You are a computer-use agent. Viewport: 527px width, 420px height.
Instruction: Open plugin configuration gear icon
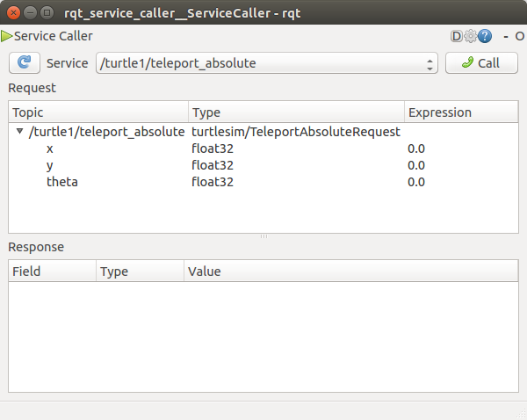coord(470,36)
